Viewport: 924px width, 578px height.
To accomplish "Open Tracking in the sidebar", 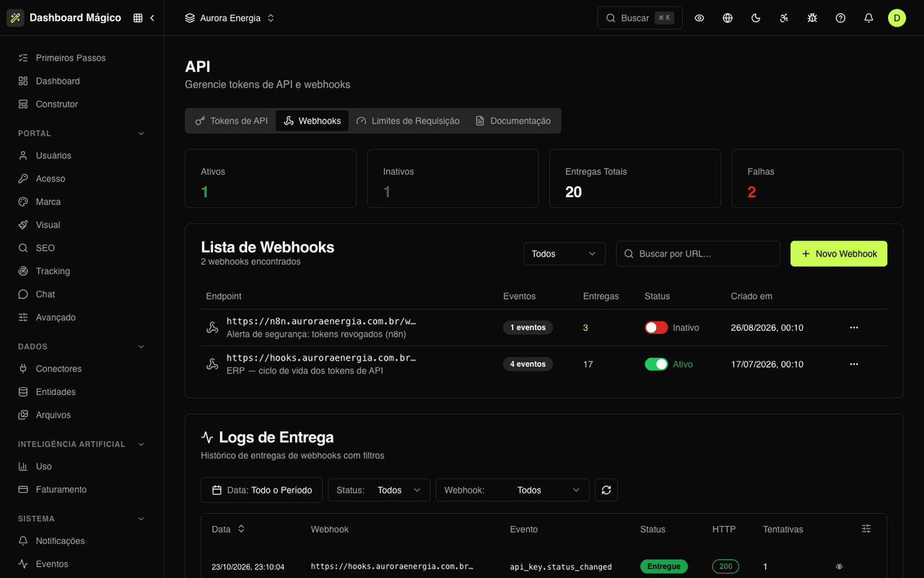I will (x=82, y=271).
